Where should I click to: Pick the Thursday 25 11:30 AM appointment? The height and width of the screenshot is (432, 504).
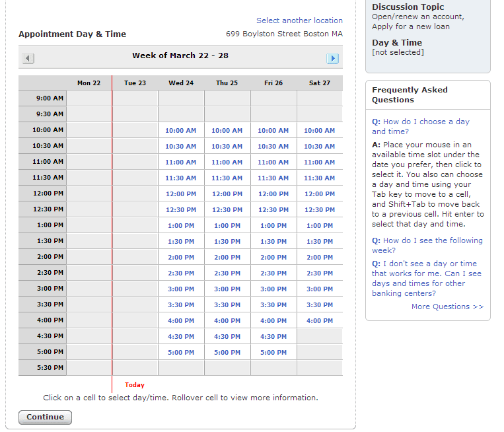point(227,178)
